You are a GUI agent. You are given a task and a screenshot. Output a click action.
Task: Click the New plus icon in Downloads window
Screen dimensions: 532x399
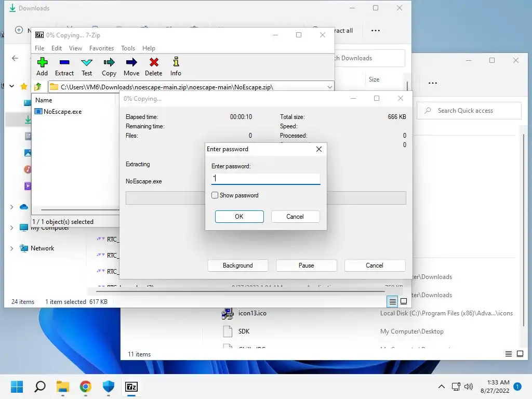click(x=19, y=30)
